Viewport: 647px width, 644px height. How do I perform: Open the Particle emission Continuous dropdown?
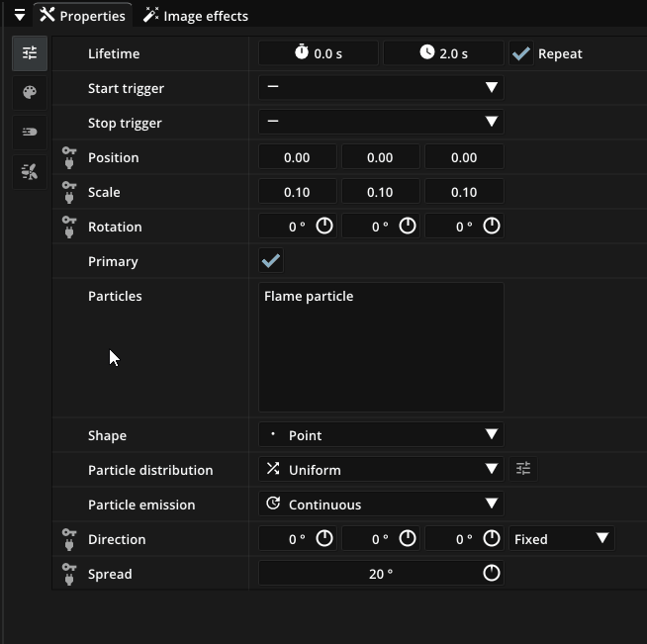381,504
